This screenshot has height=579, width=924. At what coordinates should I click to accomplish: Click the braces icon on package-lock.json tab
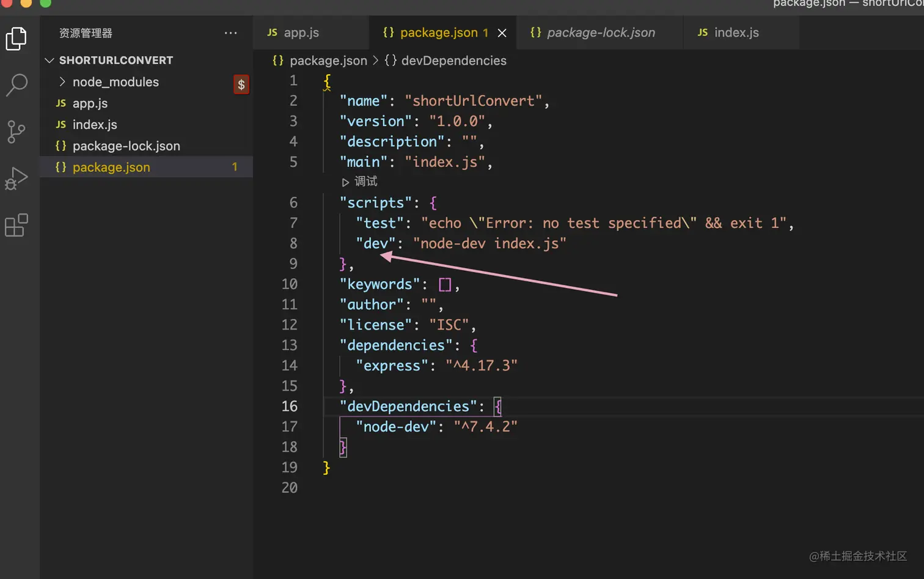pyautogui.click(x=535, y=32)
